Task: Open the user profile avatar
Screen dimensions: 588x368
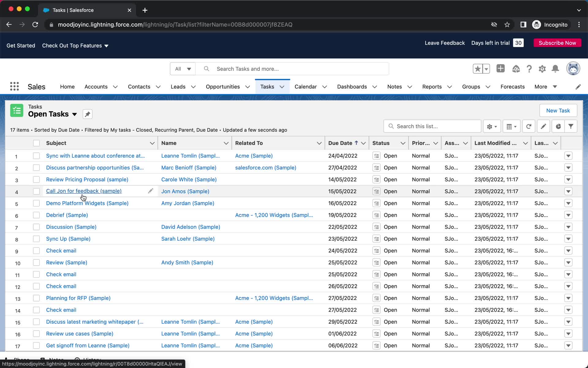Action: click(x=573, y=68)
